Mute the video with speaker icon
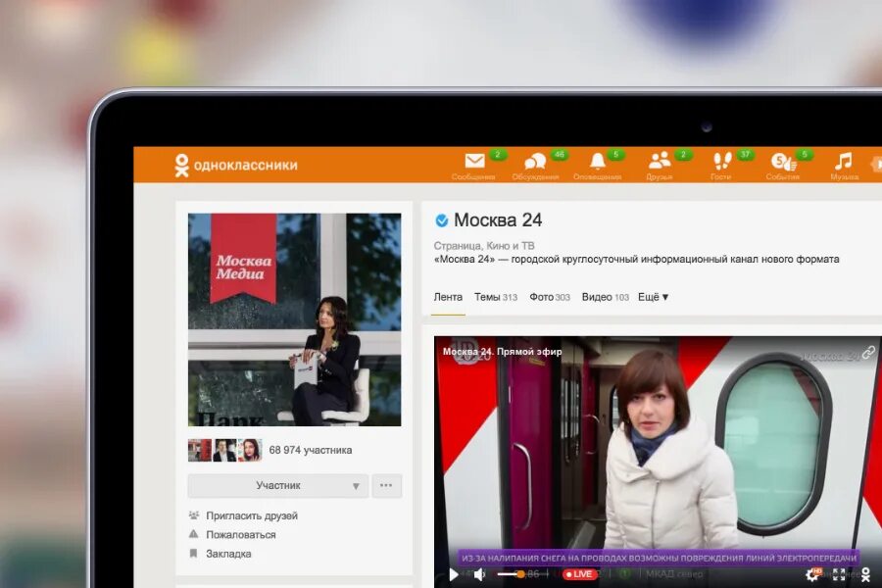The image size is (882, 588). pyautogui.click(x=479, y=574)
